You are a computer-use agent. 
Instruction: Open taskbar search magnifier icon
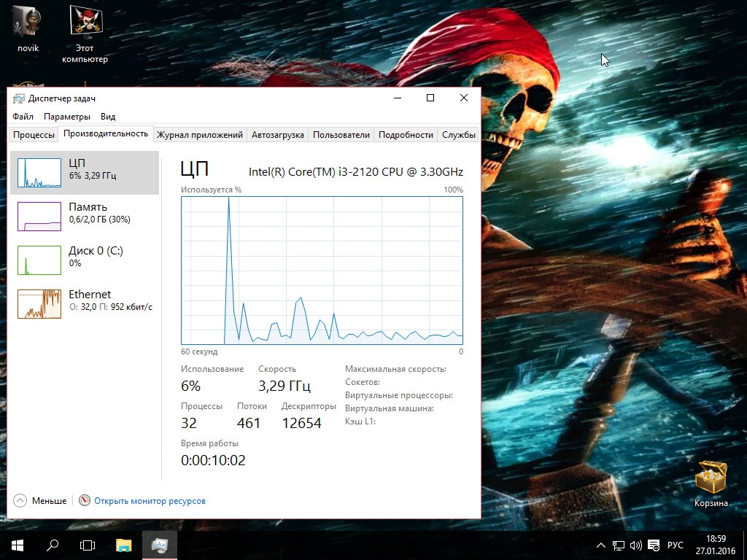pos(53,545)
